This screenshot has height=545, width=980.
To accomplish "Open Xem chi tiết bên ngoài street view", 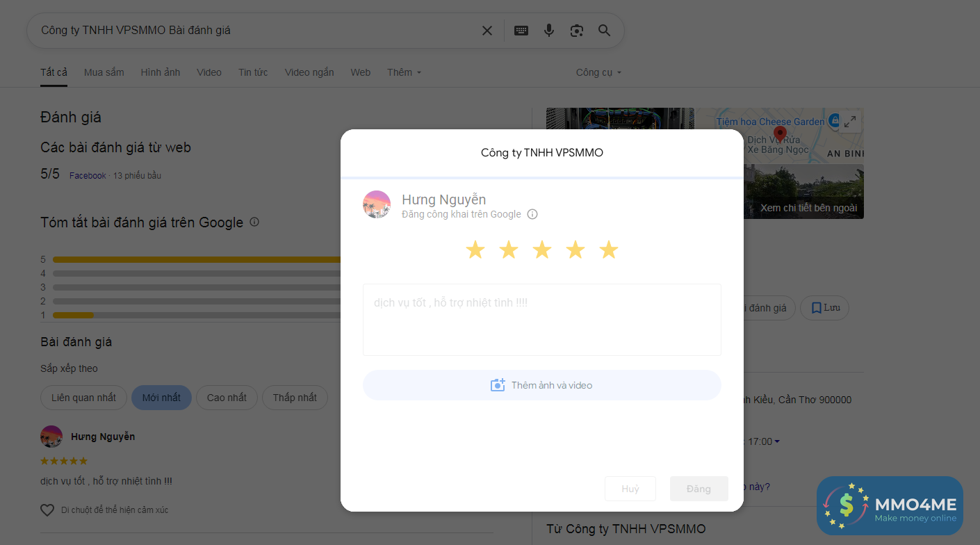I will pyautogui.click(x=805, y=192).
